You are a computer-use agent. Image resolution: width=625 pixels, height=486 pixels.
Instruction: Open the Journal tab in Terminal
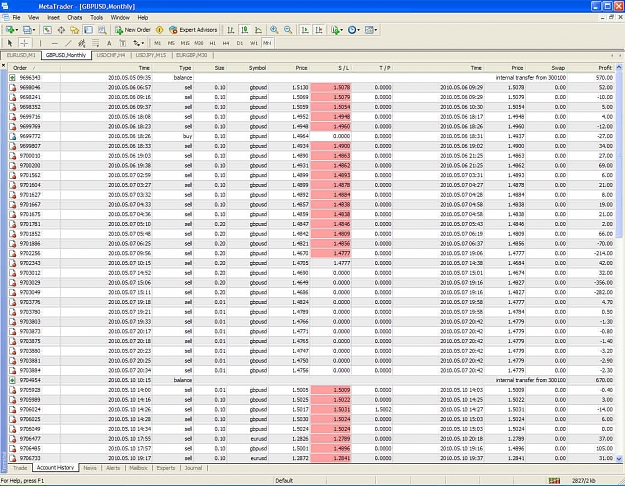(x=193, y=468)
